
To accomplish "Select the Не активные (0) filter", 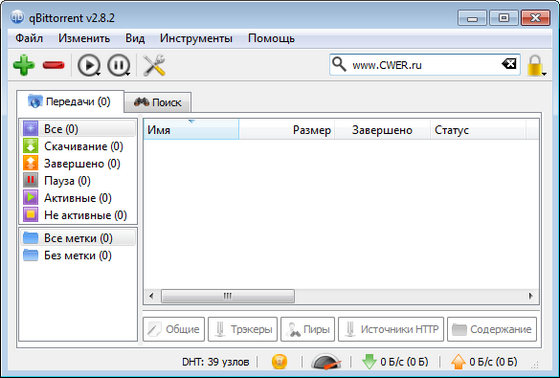I will pyautogui.click(x=78, y=215).
